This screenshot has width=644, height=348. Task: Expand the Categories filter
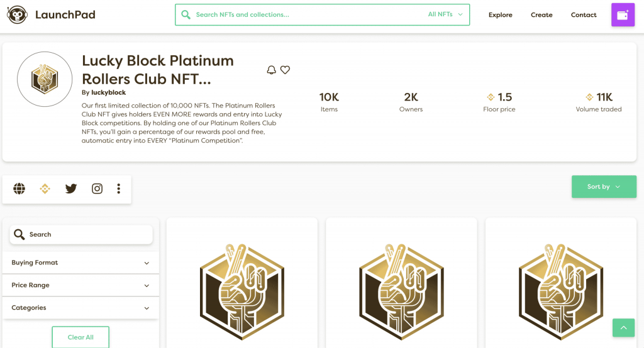pos(80,308)
